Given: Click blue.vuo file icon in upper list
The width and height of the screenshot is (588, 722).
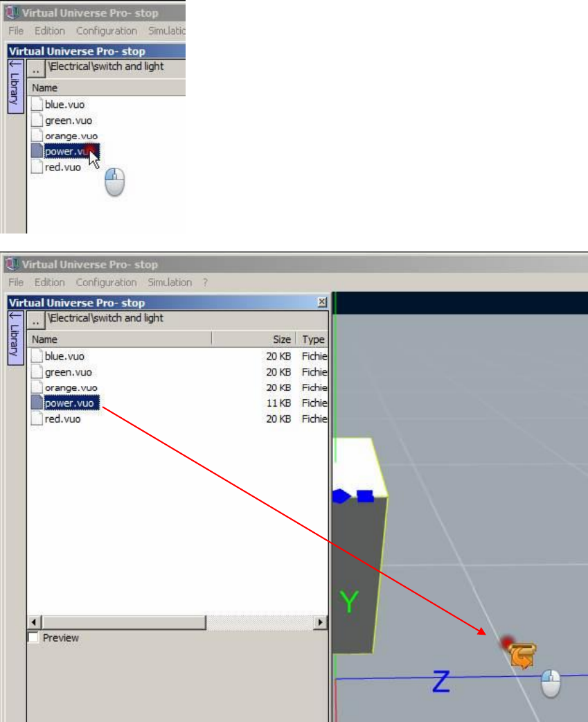Looking at the screenshot, I should (37, 104).
